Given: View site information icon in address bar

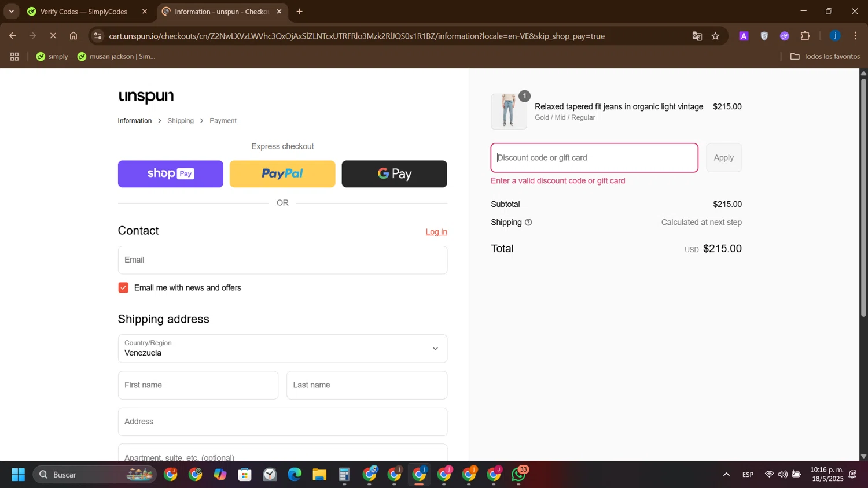Looking at the screenshot, I should coord(98,36).
